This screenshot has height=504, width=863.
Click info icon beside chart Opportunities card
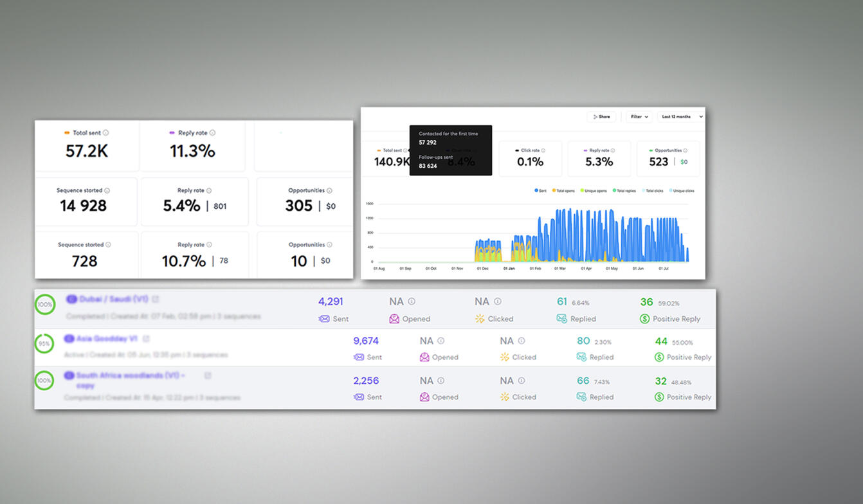coord(684,150)
